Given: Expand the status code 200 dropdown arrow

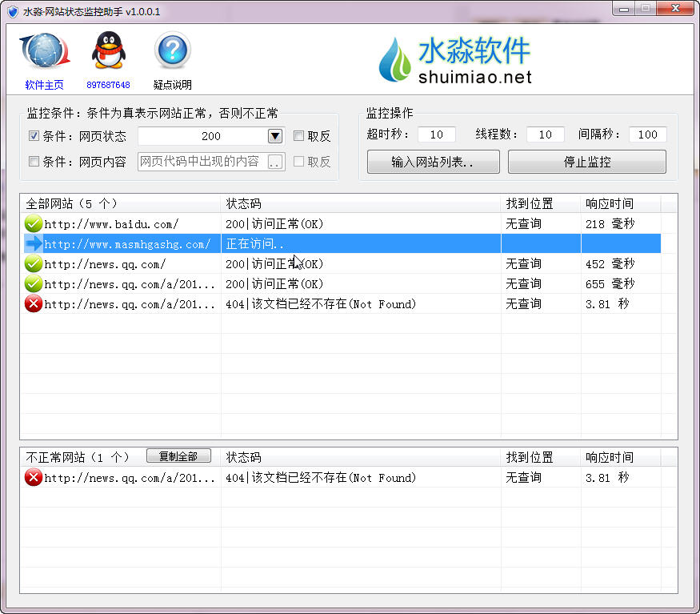Looking at the screenshot, I should (274, 136).
